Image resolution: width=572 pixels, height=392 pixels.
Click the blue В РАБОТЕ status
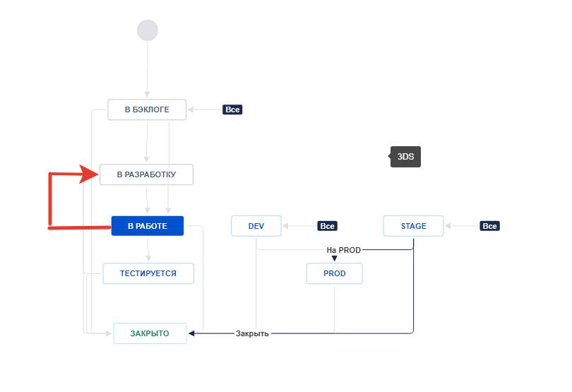click(147, 226)
